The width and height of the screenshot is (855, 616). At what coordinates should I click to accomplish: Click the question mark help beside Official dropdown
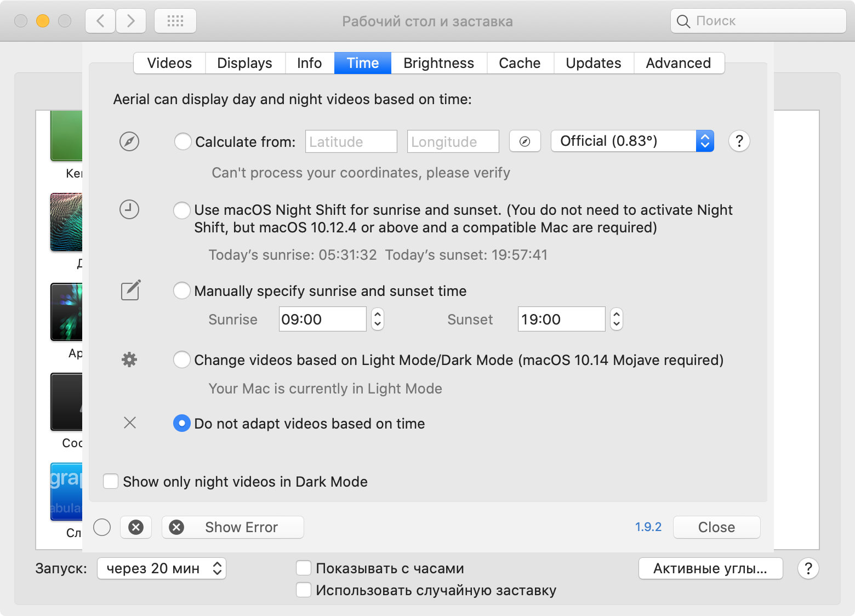[739, 141]
